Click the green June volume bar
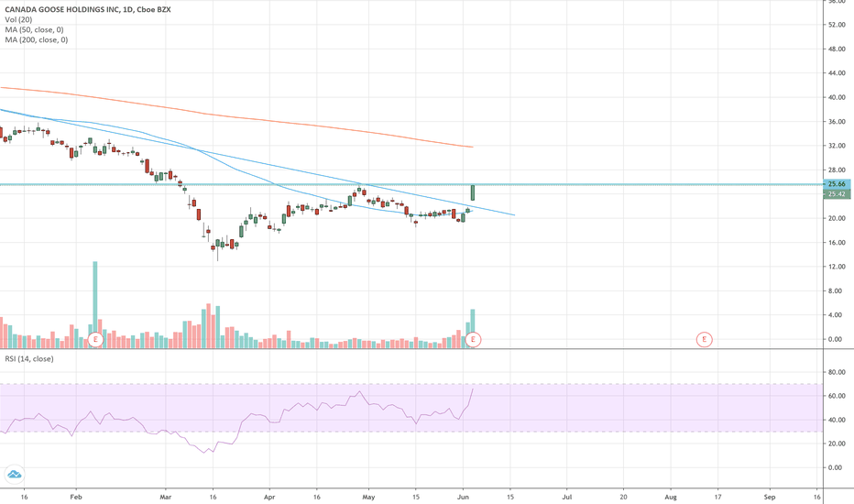Viewport: 854px width, 504px height. 473,322
